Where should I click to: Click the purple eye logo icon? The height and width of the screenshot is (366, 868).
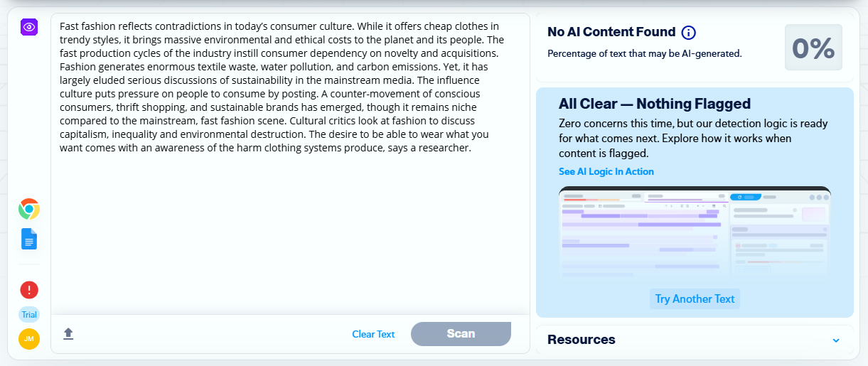click(x=29, y=27)
